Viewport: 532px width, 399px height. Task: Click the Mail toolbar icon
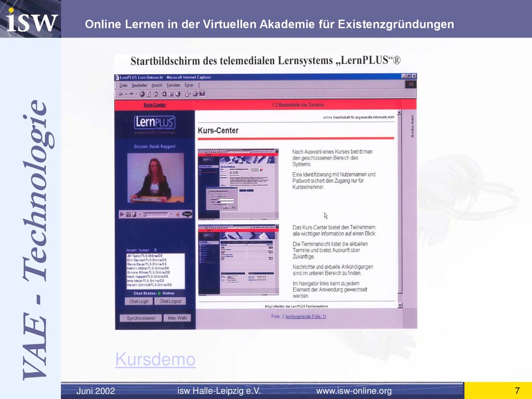187,94
